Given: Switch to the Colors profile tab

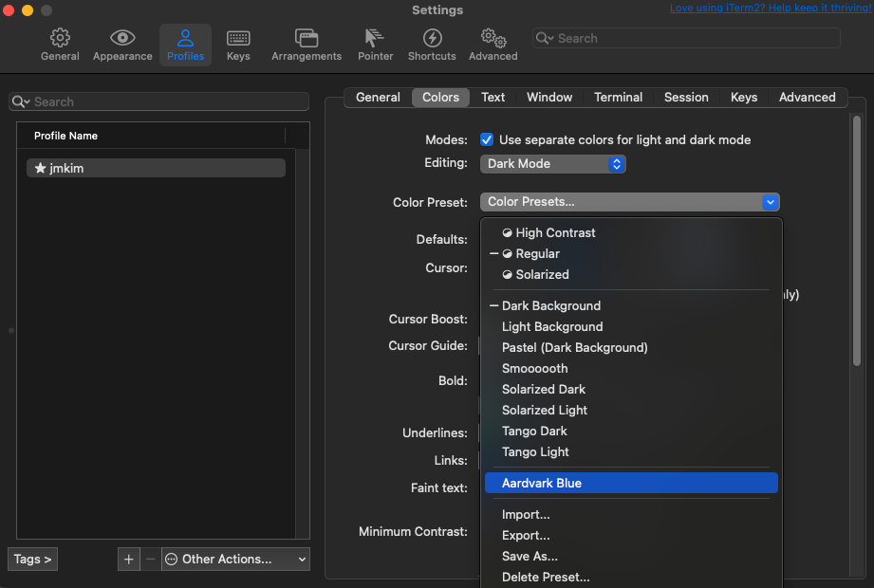Looking at the screenshot, I should click(x=440, y=97).
